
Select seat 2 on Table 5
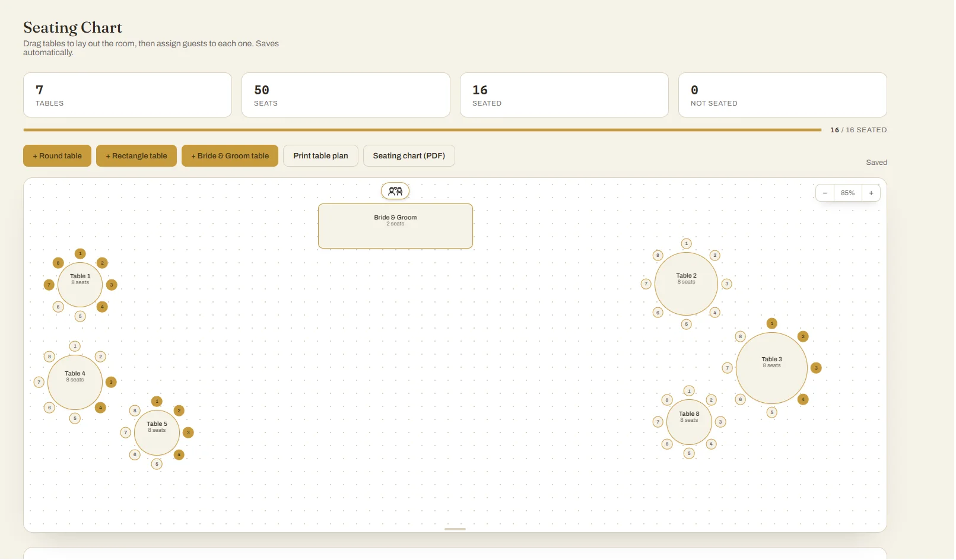pyautogui.click(x=180, y=411)
